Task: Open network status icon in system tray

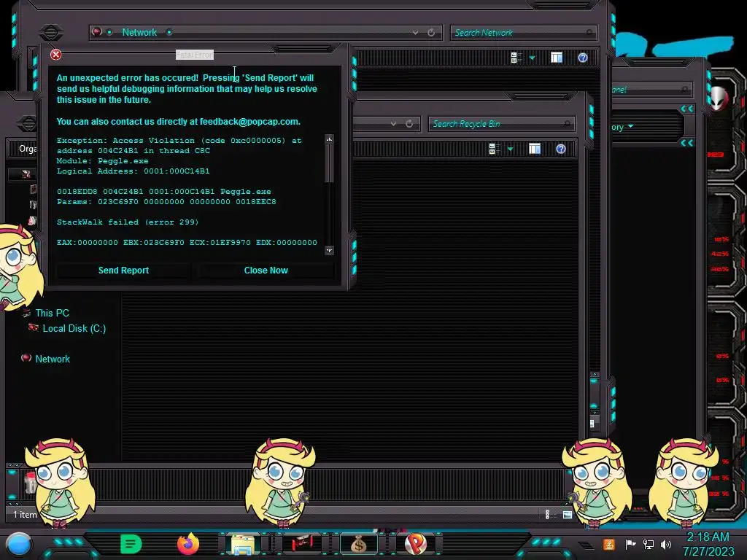Action: point(648,544)
